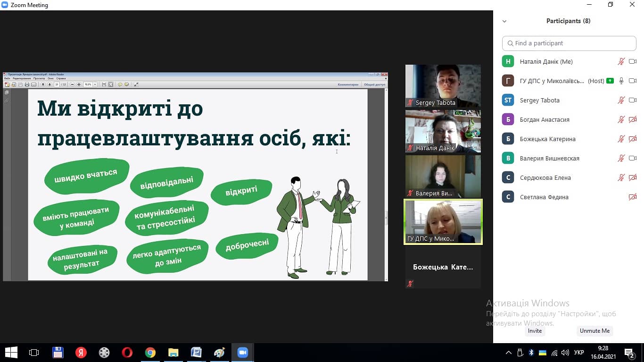644x362 pixels.
Task: Click the muted mic icon for Сердюкова Елена
Action: (x=621, y=177)
